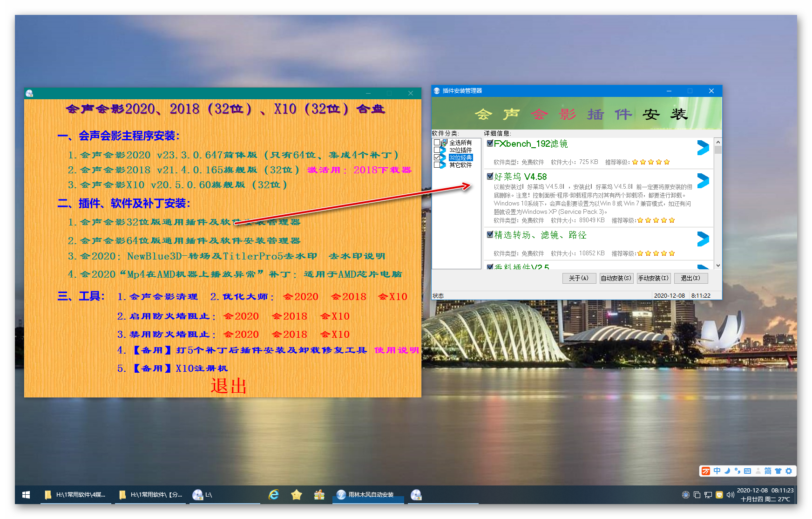Click the user account icon in IME bar
The height and width of the screenshot is (519, 812).
(x=758, y=471)
